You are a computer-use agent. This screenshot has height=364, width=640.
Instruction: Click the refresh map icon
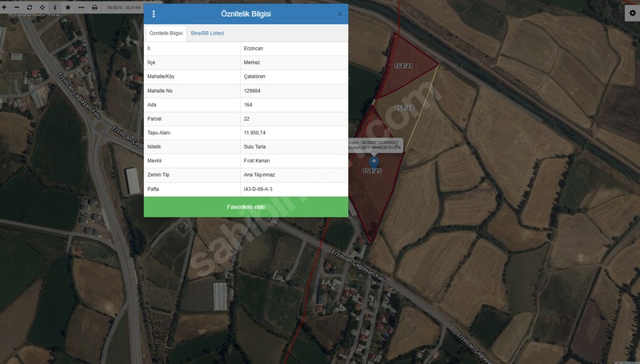[x=30, y=7]
